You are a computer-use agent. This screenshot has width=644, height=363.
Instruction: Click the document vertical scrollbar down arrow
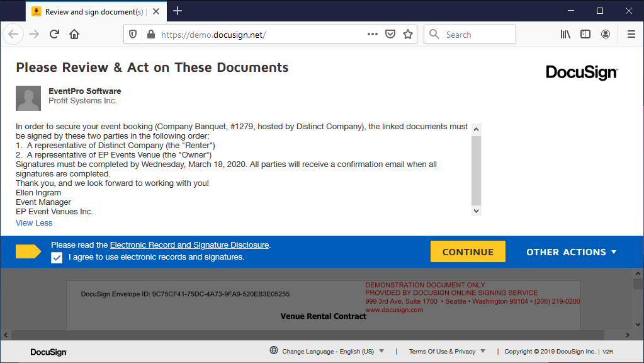pos(638,325)
